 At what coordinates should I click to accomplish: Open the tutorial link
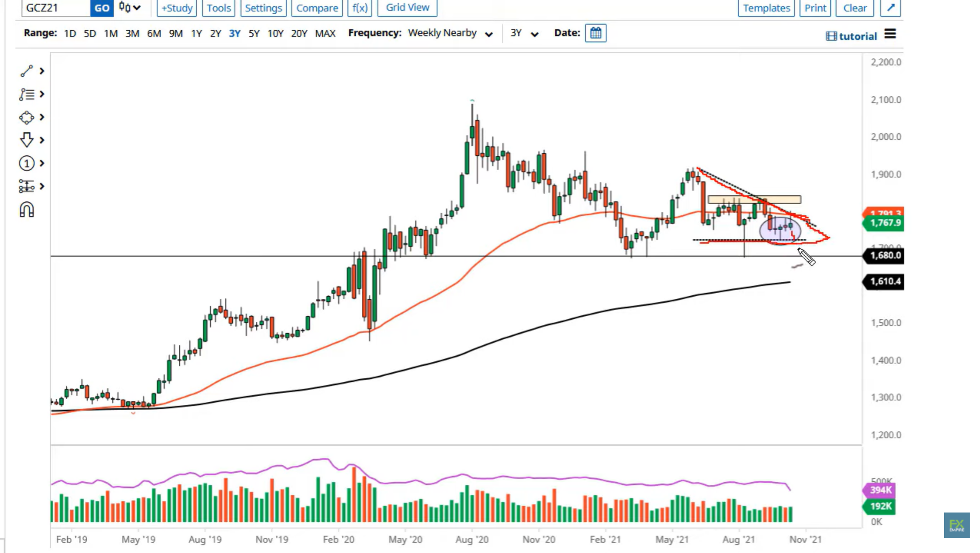pyautogui.click(x=851, y=36)
